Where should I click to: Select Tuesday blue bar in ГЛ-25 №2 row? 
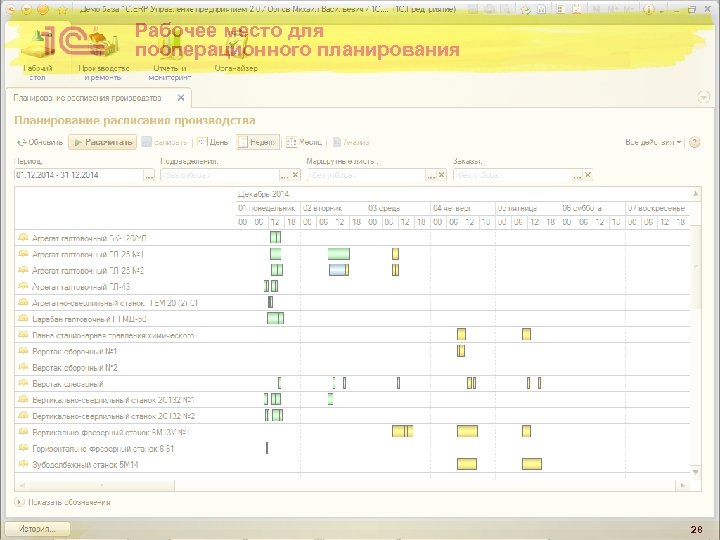pos(339,270)
